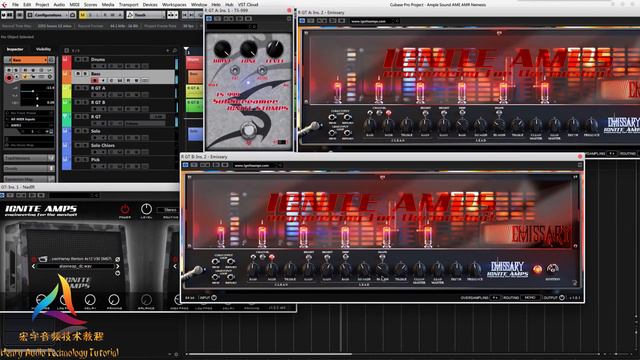Flip the mini switch below Drive knob
The height and width of the screenshot is (360, 640).
tap(235, 70)
